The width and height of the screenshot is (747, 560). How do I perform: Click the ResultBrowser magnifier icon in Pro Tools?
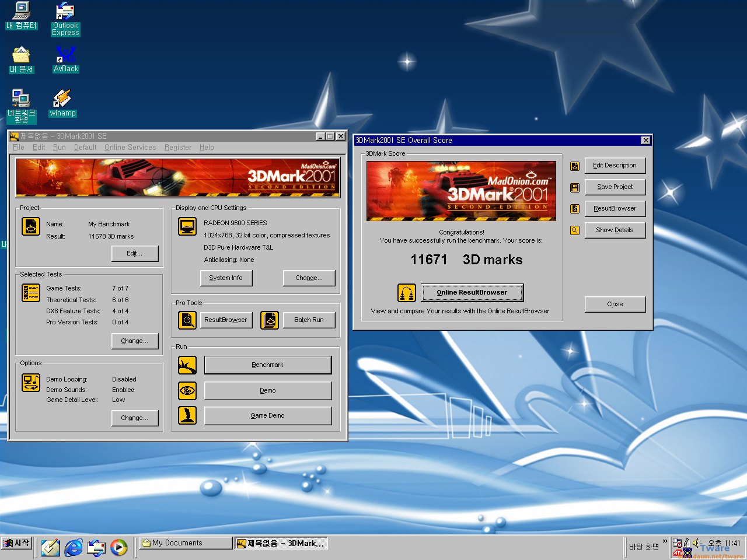pyautogui.click(x=187, y=320)
